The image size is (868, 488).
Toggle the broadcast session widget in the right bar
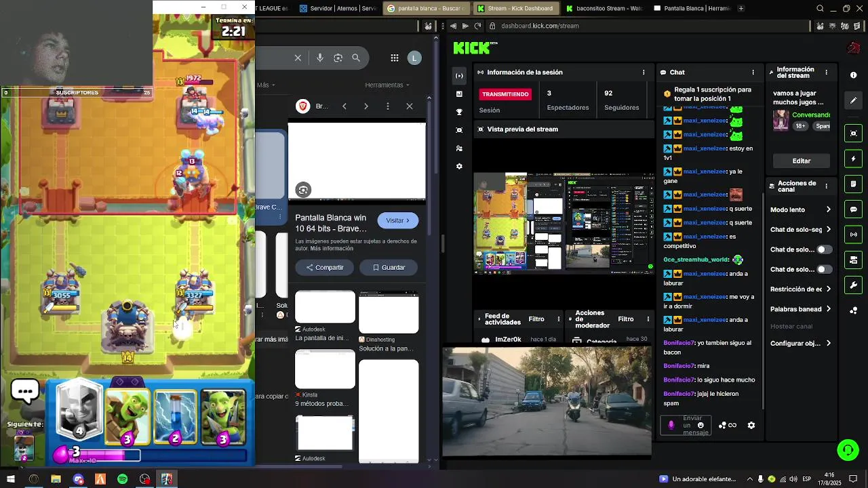tap(853, 235)
